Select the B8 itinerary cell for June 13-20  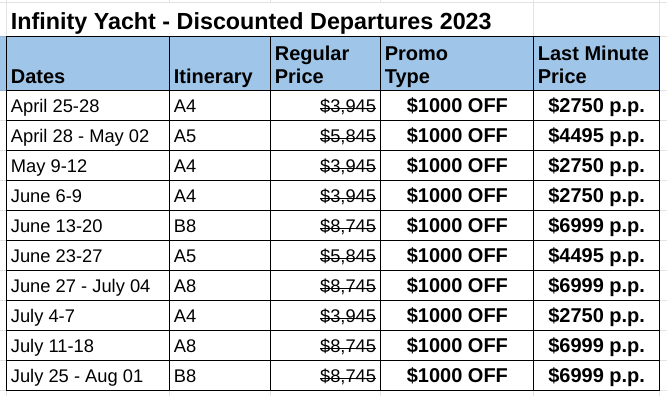pos(220,225)
